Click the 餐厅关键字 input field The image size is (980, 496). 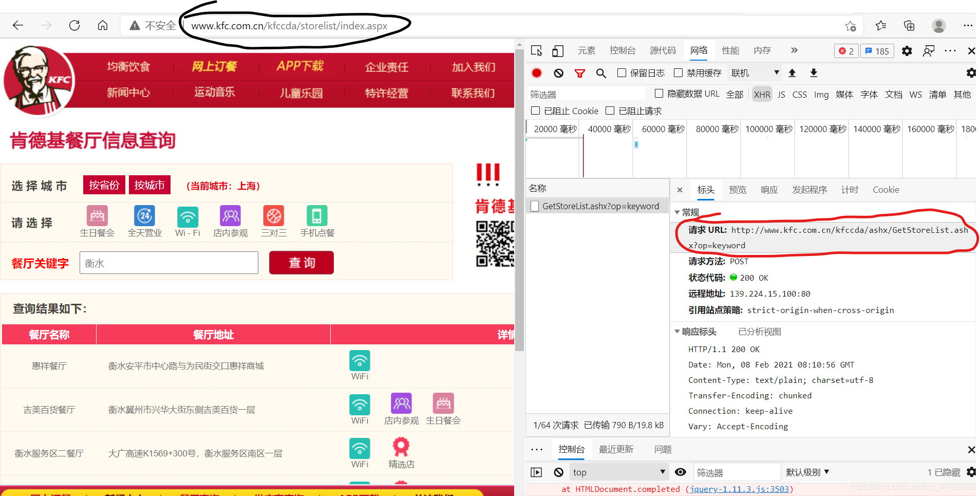169,263
